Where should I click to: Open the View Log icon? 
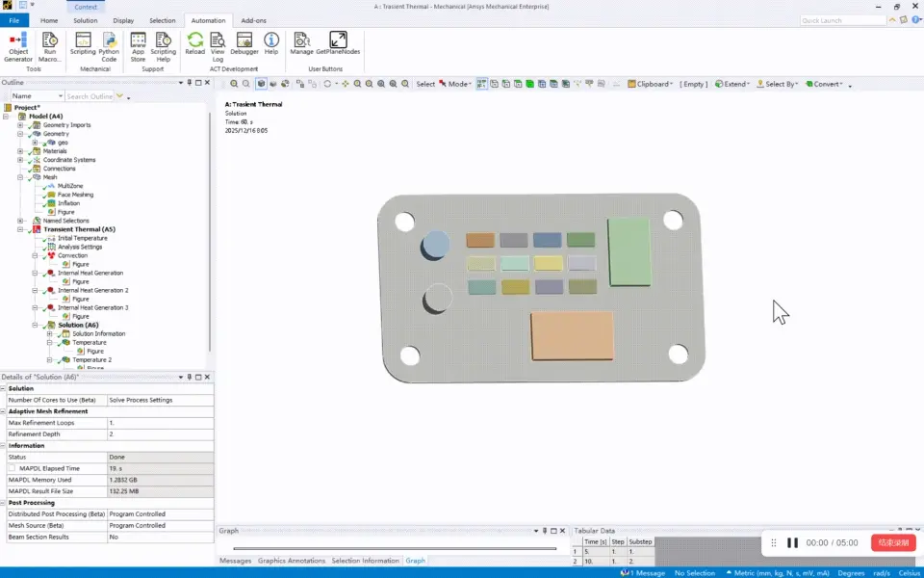click(x=218, y=46)
